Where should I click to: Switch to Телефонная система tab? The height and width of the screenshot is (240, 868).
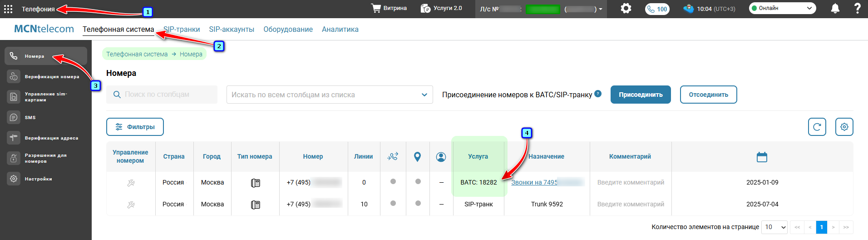(x=118, y=30)
